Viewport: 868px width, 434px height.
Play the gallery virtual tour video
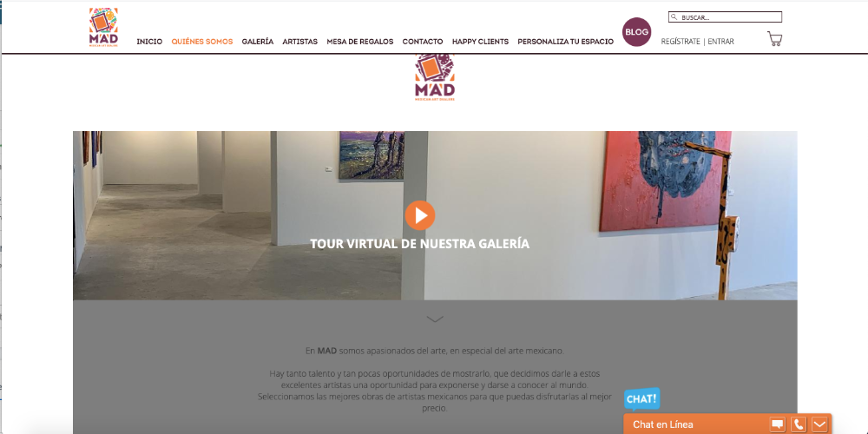click(419, 215)
